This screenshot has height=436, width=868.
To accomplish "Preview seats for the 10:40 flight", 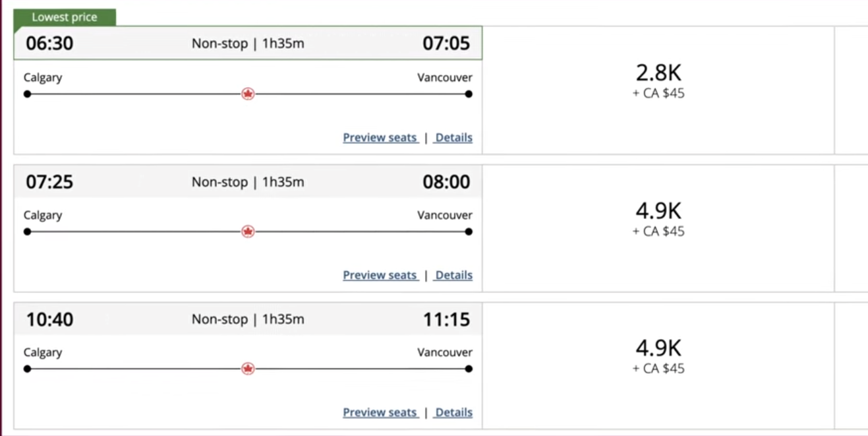I will (380, 412).
